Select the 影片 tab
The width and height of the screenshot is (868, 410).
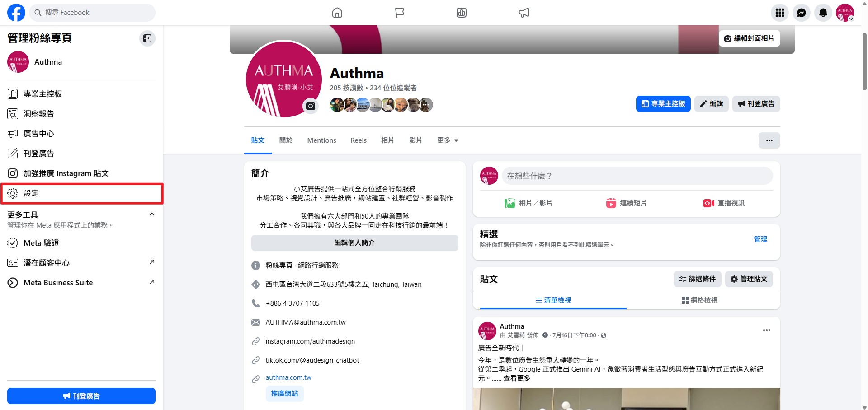point(415,140)
